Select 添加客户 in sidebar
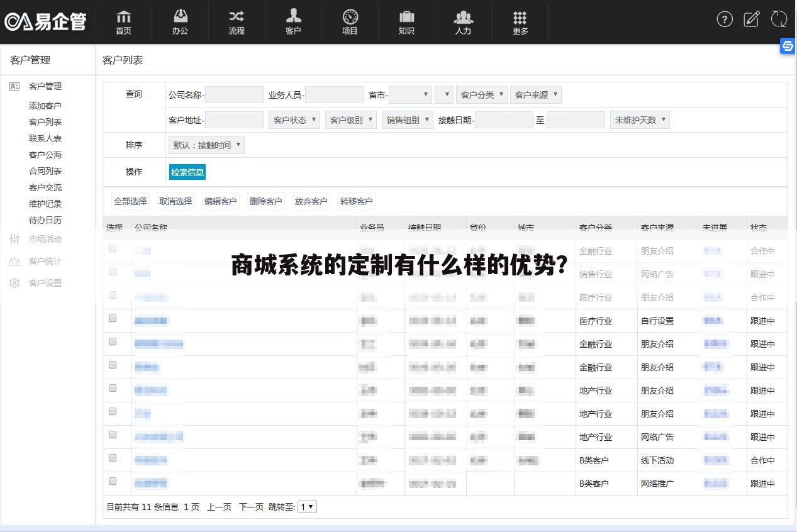 (x=45, y=106)
